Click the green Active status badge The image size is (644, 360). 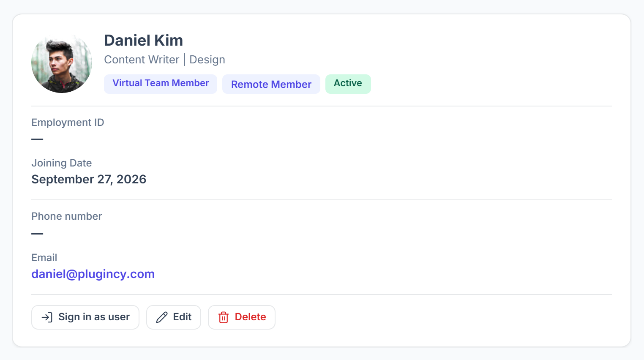[x=348, y=84]
